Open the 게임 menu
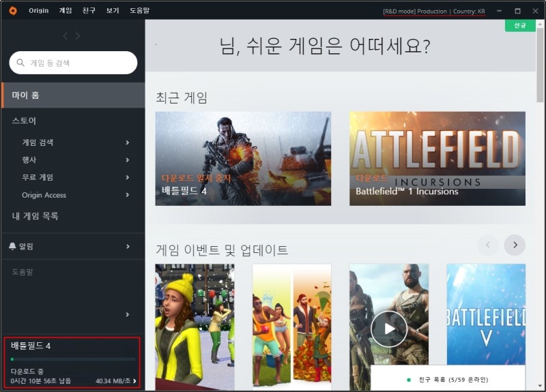Screen dimensions: 546x392 pos(66,11)
